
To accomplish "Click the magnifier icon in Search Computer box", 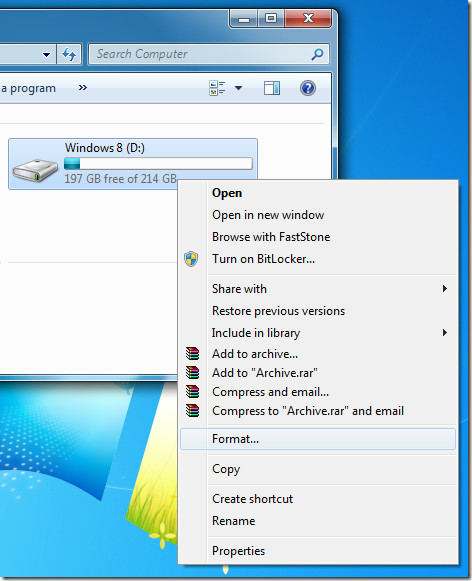I will click(317, 54).
